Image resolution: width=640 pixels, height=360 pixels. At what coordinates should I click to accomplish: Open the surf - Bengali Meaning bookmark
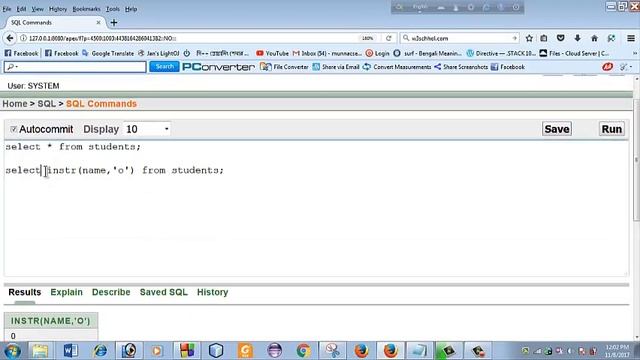tap(428, 53)
